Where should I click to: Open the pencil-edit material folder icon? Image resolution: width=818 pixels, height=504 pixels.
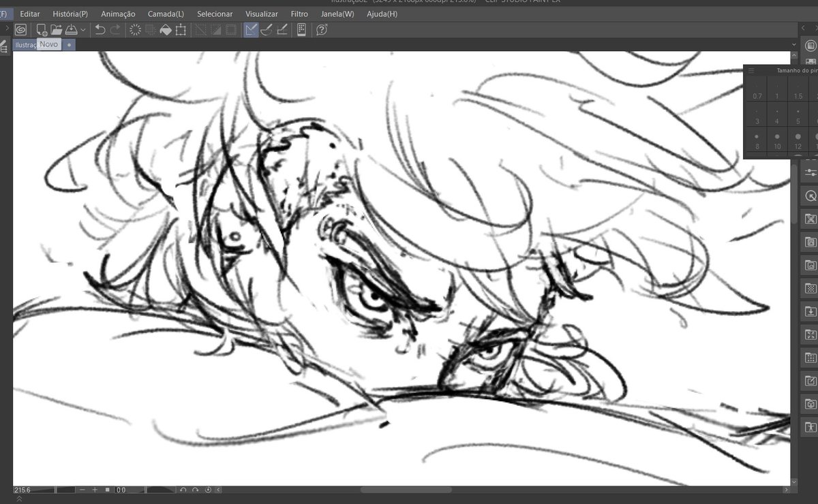click(x=810, y=381)
